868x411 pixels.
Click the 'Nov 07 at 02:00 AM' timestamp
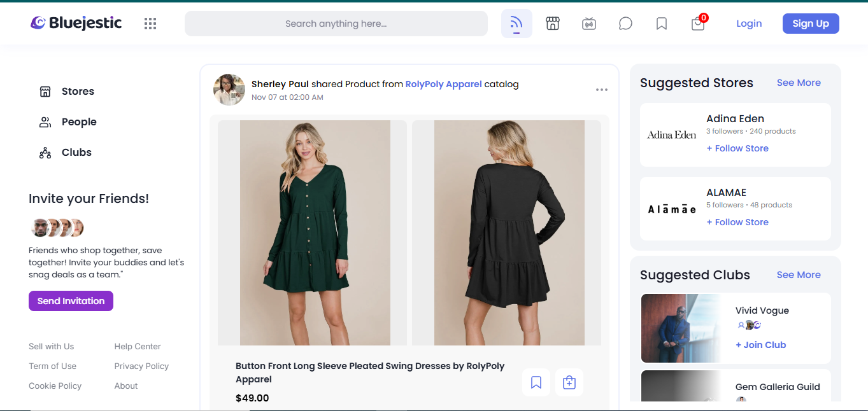pos(287,97)
